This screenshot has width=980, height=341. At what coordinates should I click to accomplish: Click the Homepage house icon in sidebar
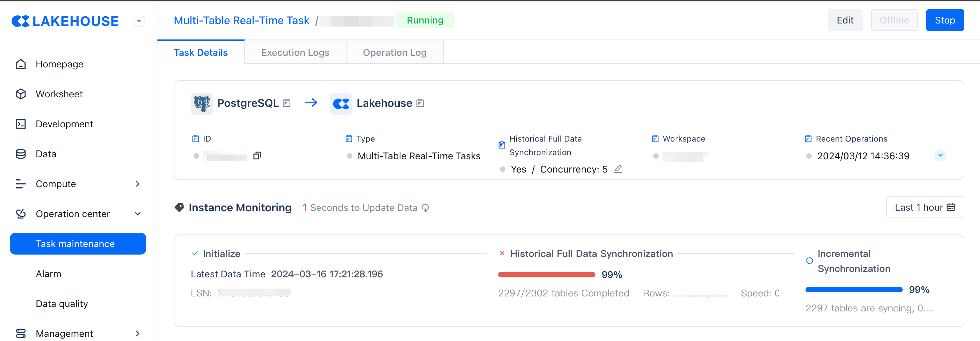(x=21, y=64)
